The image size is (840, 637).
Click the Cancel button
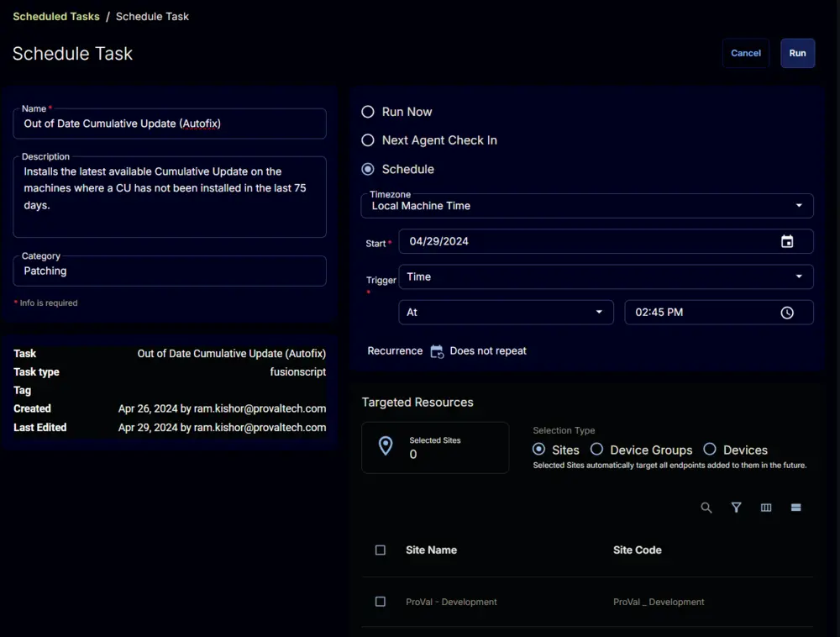pos(746,53)
